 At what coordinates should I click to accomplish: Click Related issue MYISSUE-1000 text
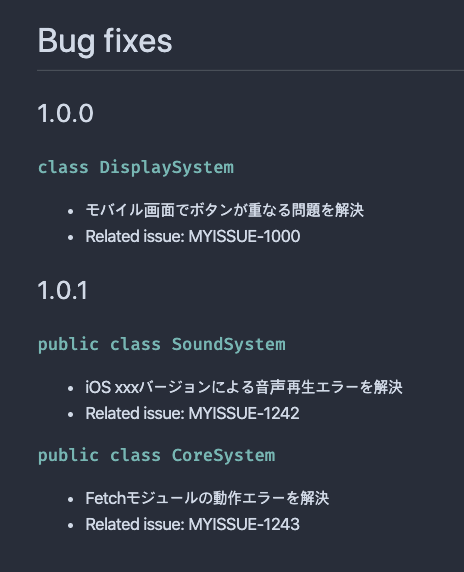[x=193, y=236]
